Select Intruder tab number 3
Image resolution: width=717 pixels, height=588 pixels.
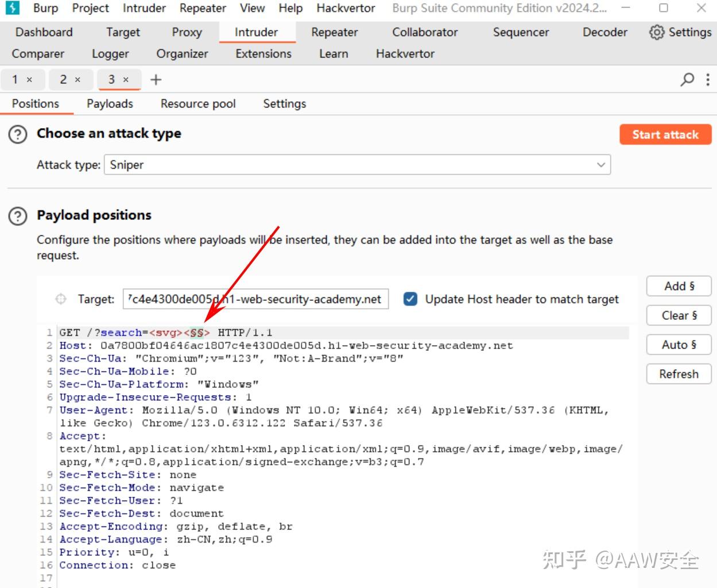tap(111, 80)
